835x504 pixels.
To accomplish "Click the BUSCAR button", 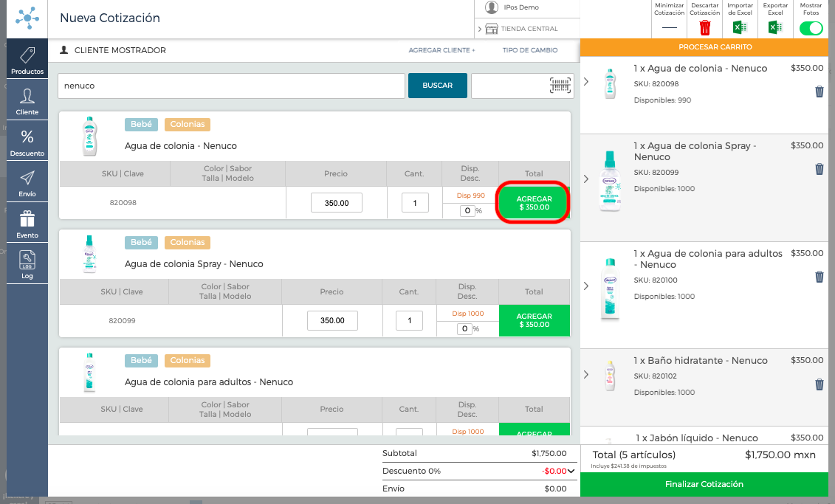I will point(437,85).
